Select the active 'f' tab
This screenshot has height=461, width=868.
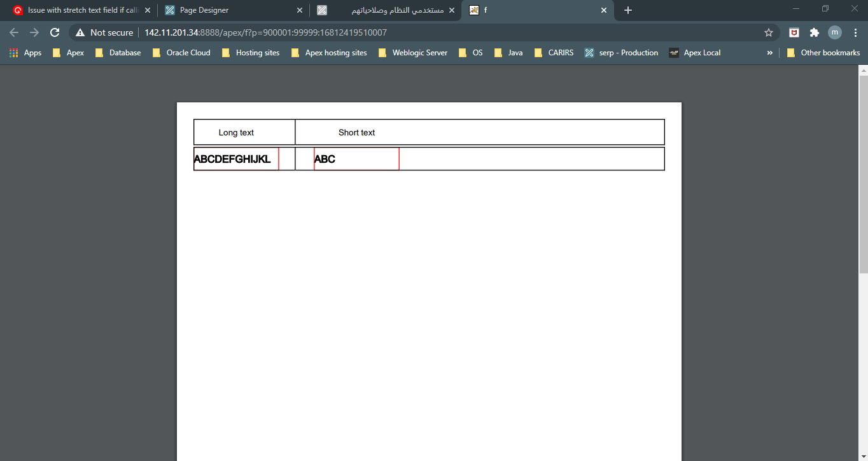tap(538, 10)
